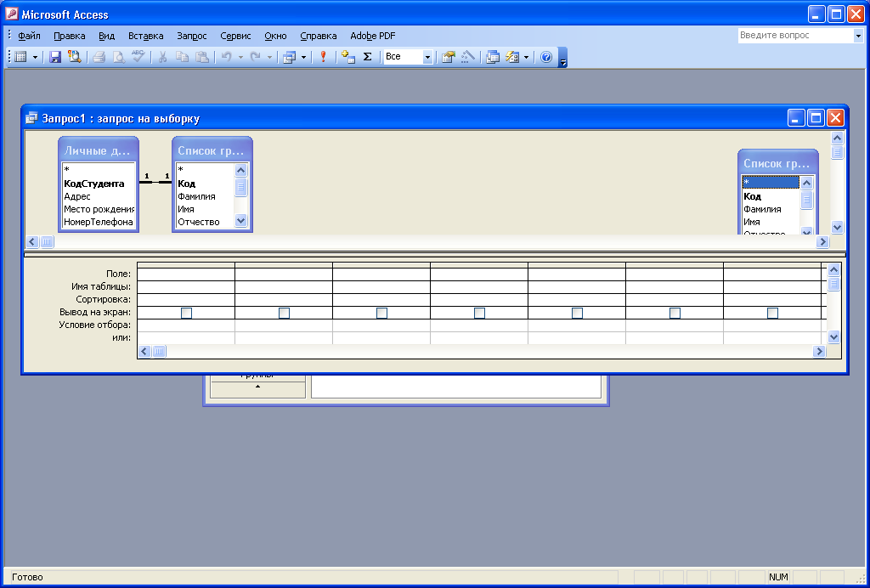Image resolution: width=870 pixels, height=588 pixels.
Task: Save the query with the floppy icon
Action: click(x=55, y=57)
